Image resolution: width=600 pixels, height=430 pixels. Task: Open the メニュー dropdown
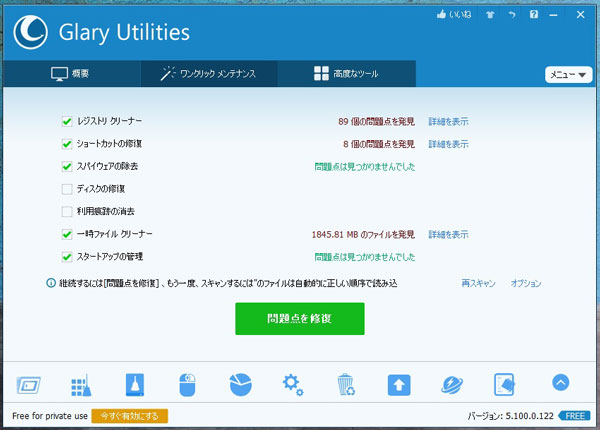569,75
